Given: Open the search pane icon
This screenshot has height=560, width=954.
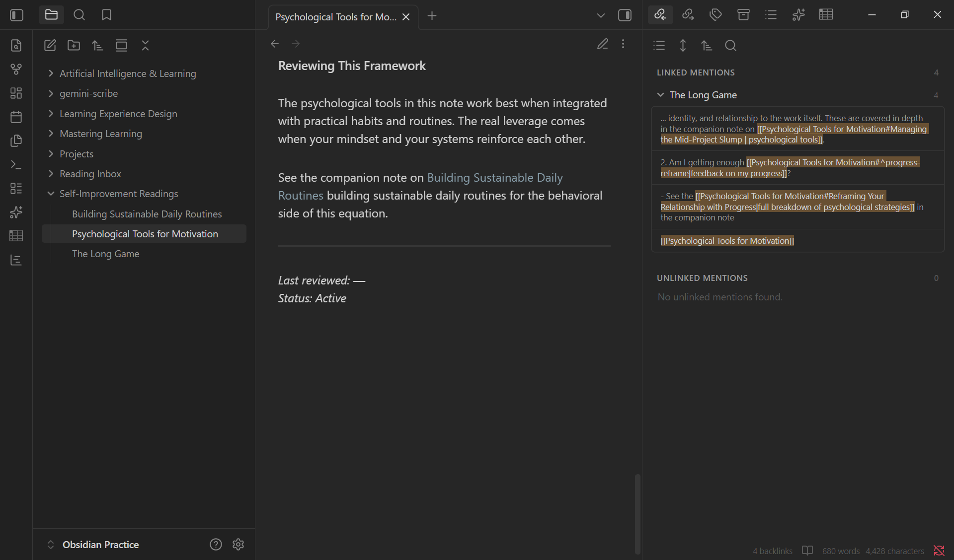Looking at the screenshot, I should click(79, 15).
